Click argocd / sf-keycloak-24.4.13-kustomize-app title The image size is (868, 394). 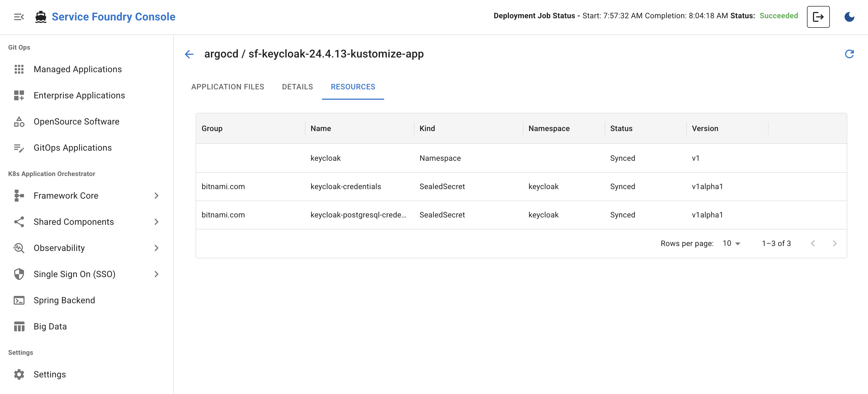click(314, 54)
